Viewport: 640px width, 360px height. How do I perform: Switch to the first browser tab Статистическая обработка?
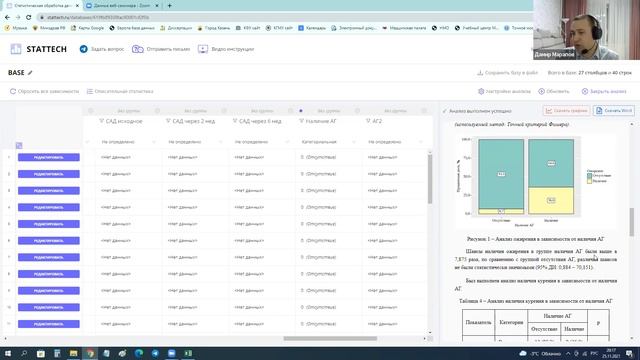(x=42, y=6)
